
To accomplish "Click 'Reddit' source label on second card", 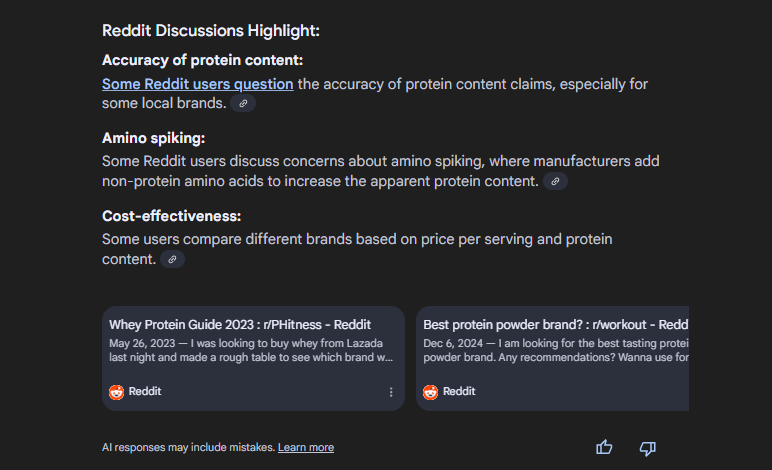I will point(459,391).
